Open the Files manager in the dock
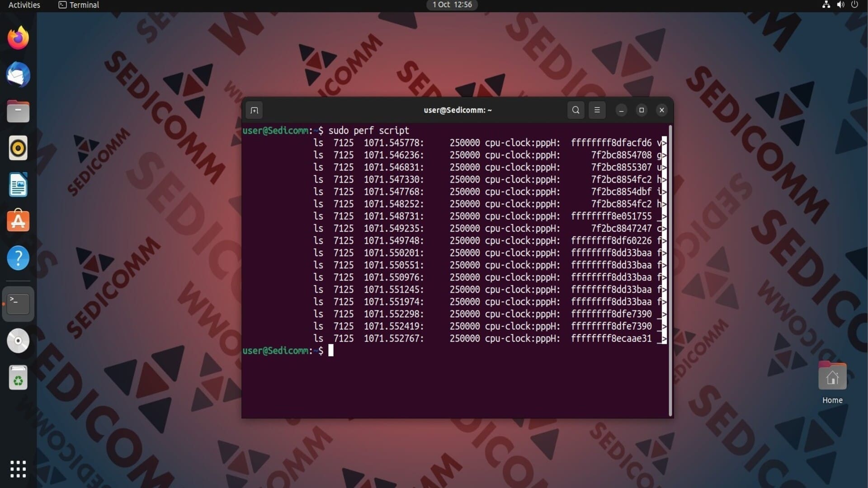 click(18, 111)
